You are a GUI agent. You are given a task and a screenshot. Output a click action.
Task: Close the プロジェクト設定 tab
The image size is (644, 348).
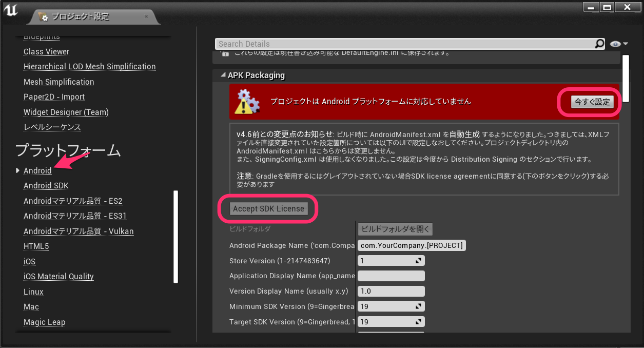pyautogui.click(x=146, y=16)
